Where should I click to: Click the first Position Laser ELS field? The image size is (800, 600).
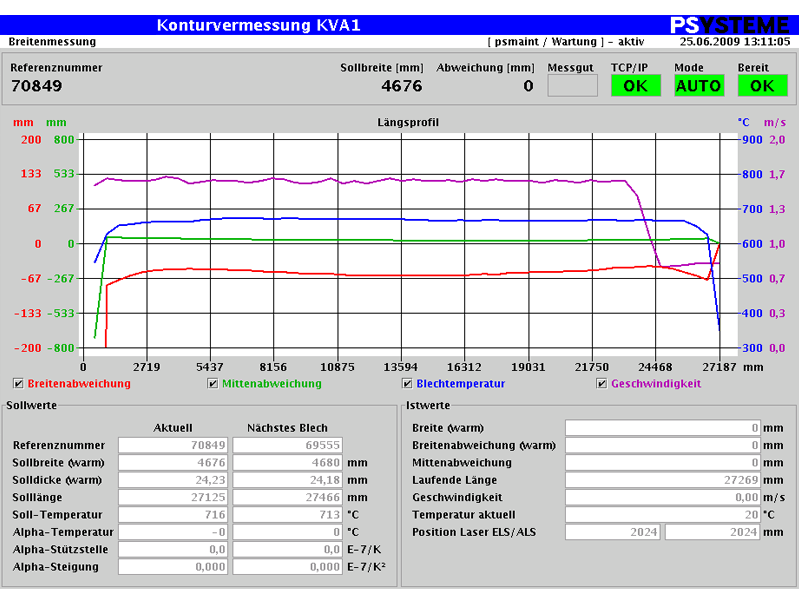click(612, 532)
